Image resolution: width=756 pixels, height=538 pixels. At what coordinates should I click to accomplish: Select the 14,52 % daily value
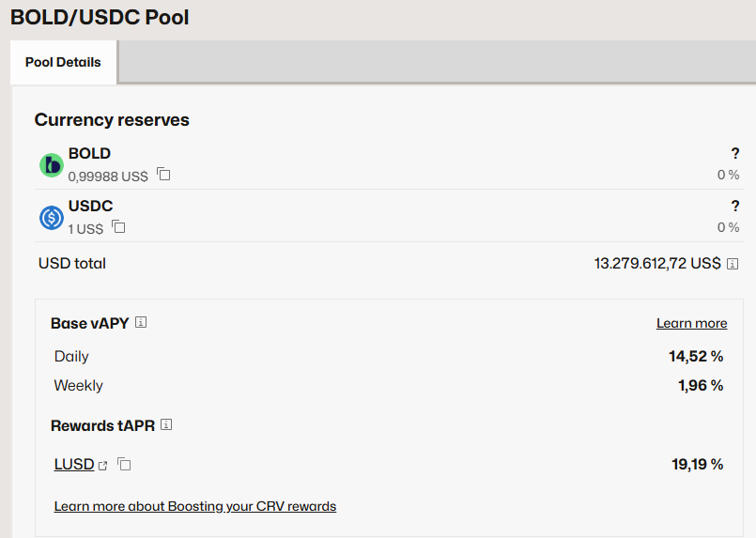click(x=696, y=356)
